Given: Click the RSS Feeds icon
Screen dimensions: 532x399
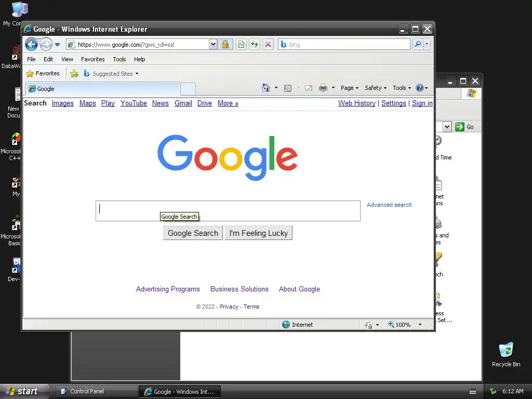Looking at the screenshot, I should point(288,88).
